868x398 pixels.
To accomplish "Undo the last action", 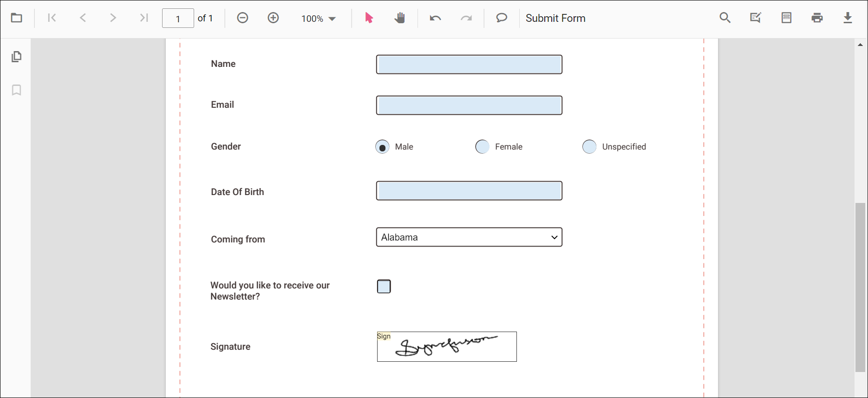I will tap(435, 18).
